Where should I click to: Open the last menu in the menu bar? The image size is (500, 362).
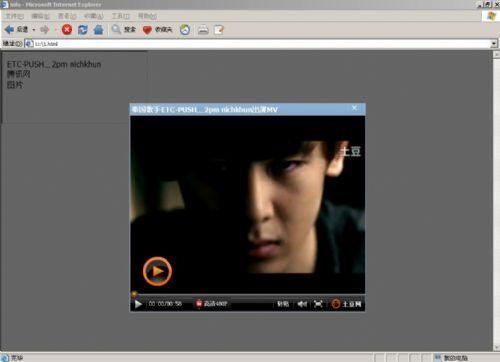[147, 16]
